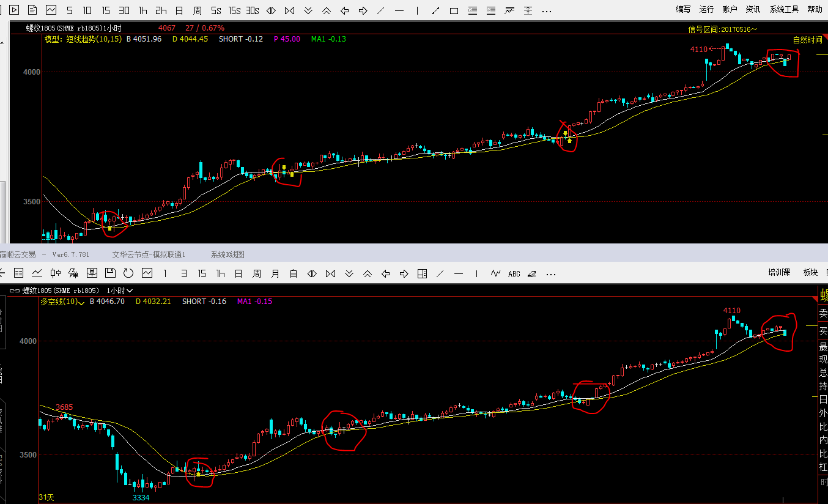Open the 系统工具 menu
This screenshot has width=828, height=504.
pos(784,9)
